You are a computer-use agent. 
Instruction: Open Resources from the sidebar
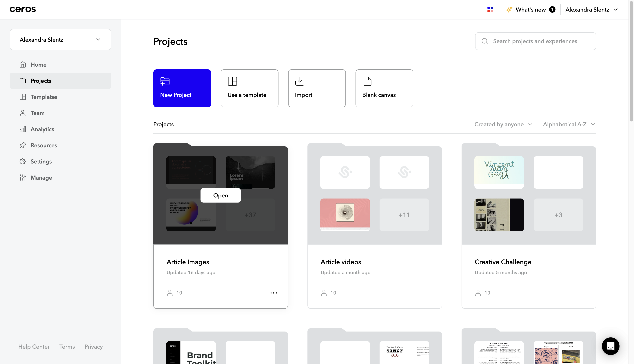coord(61,145)
